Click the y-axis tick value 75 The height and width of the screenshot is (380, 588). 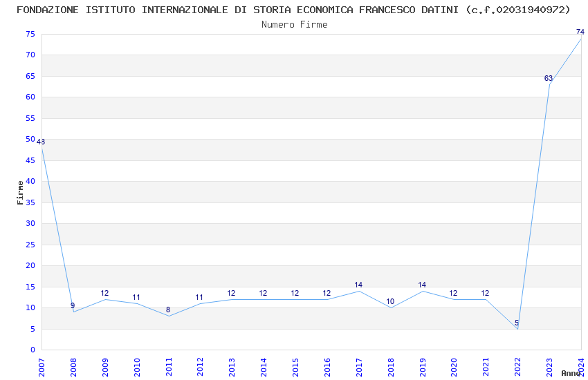[x=30, y=34]
